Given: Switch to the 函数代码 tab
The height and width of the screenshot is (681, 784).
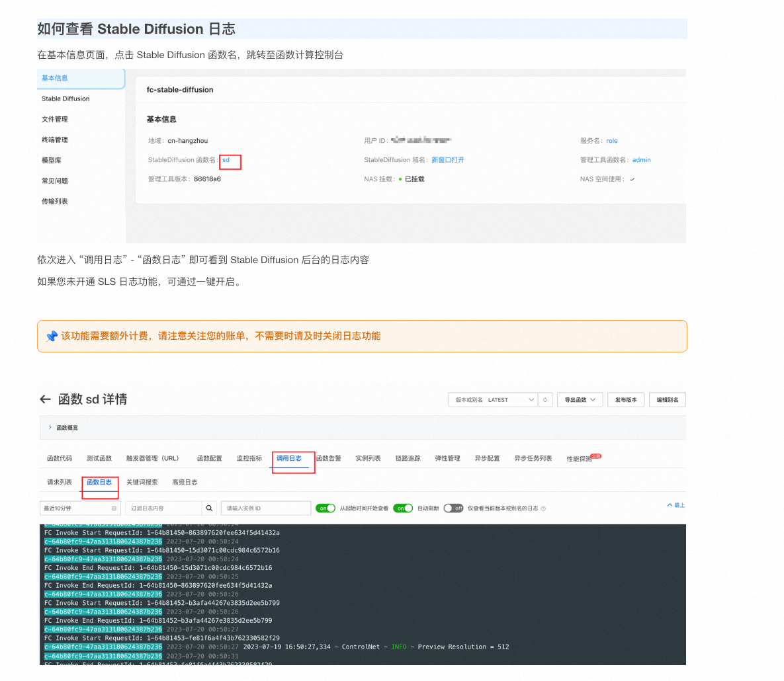Looking at the screenshot, I should pos(60,458).
